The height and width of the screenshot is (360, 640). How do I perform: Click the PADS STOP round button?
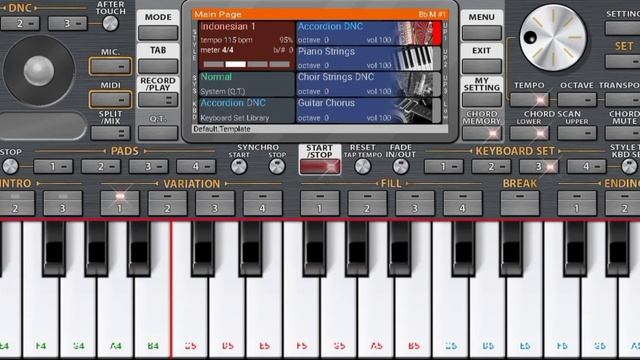[x=10, y=166]
